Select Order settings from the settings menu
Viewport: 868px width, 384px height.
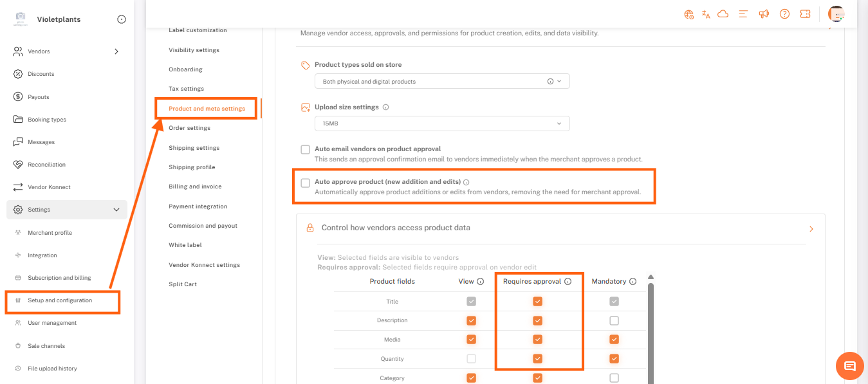click(189, 128)
